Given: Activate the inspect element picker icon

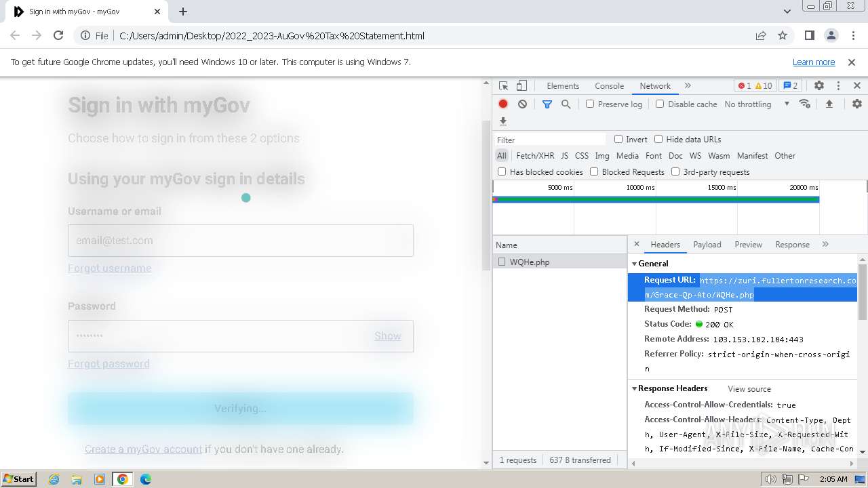Looking at the screenshot, I should tap(503, 86).
